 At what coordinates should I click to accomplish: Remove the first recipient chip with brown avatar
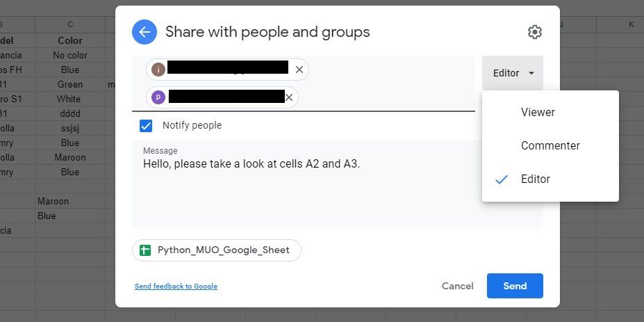299,70
